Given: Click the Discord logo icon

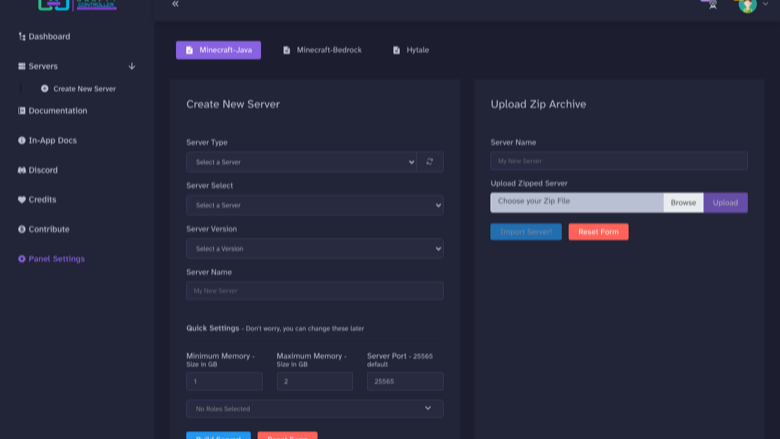Looking at the screenshot, I should tap(22, 170).
